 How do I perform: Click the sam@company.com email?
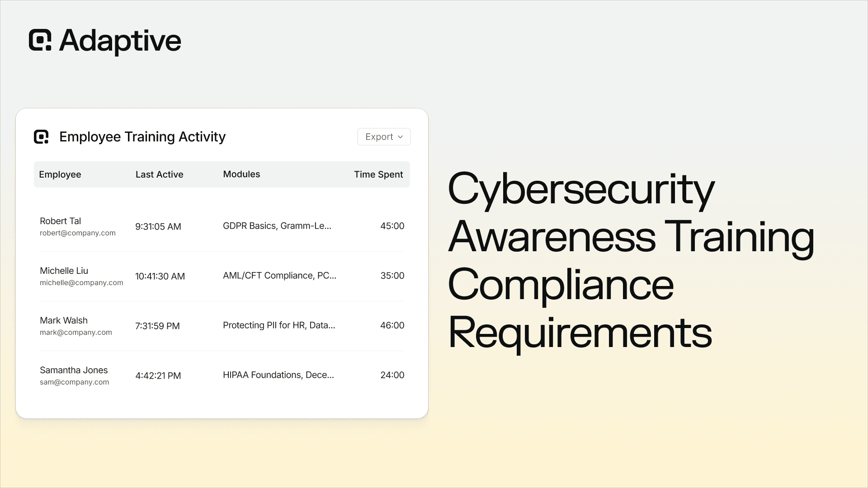[75, 382]
